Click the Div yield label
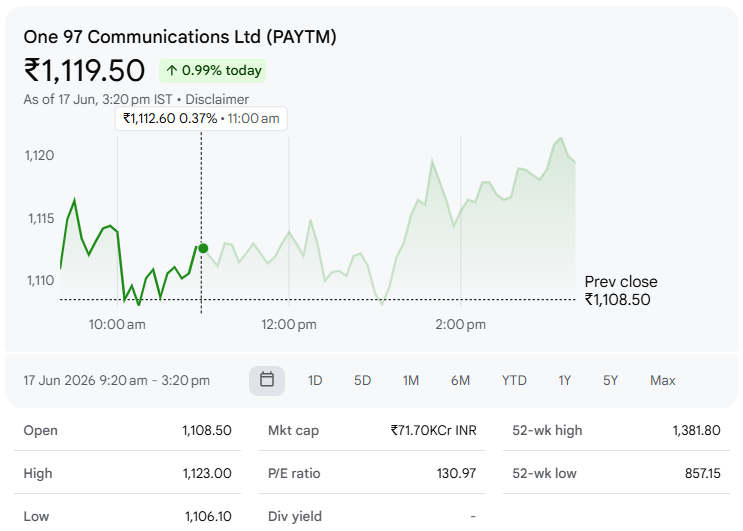This screenshot has height=531, width=743. tap(295, 516)
